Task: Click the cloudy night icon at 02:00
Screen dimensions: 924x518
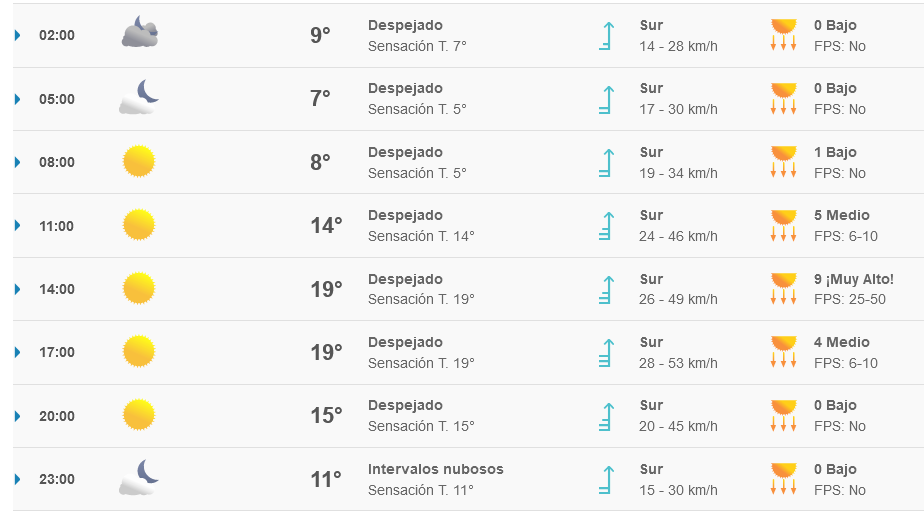Action: pyautogui.click(x=139, y=34)
